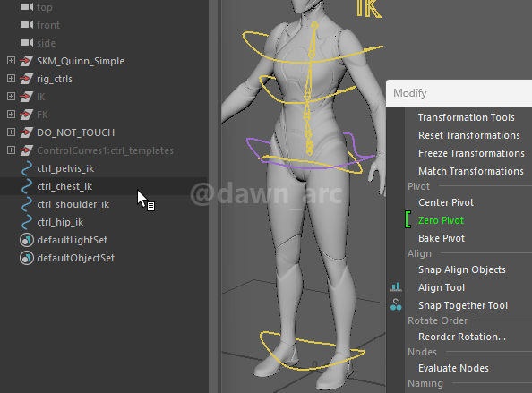This screenshot has width=532, height=393.
Task: Select DO_NOT_TOUCH in outliner
Action: pos(75,132)
